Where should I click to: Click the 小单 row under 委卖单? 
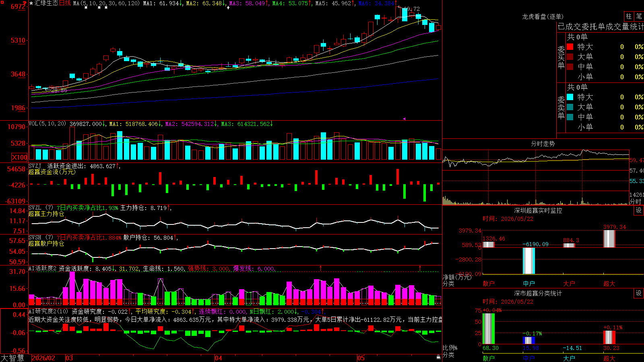pyautogui.click(x=605, y=127)
